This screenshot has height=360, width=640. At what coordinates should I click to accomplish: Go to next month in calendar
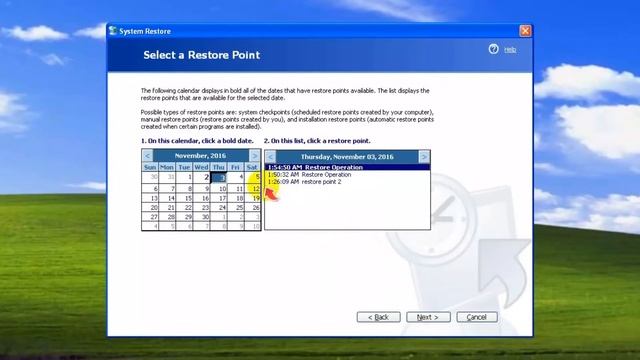click(x=255, y=156)
